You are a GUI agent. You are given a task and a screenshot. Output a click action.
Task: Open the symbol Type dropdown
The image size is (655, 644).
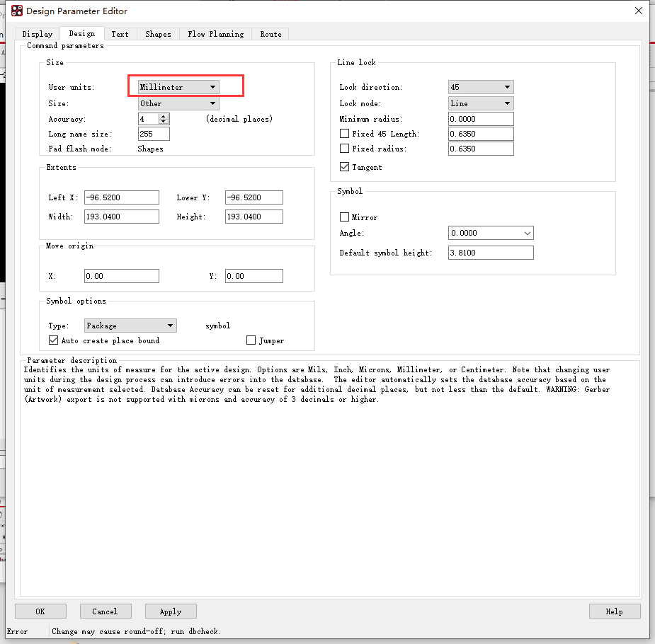tap(130, 326)
